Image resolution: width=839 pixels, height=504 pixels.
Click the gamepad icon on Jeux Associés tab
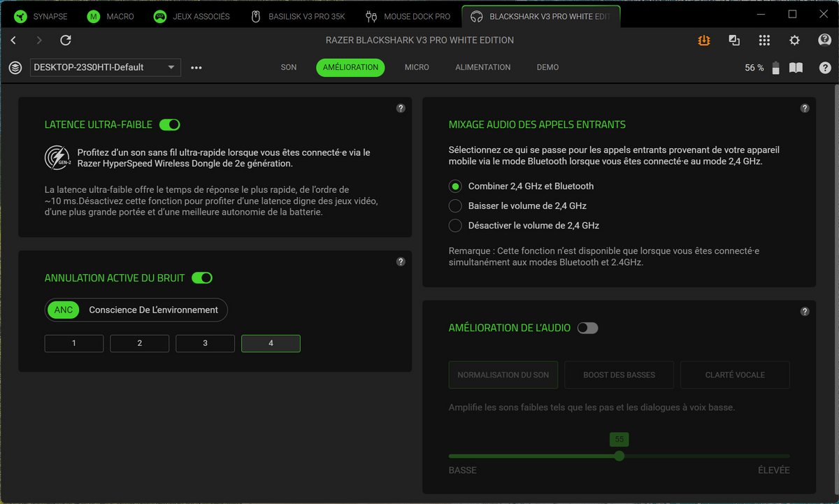tap(160, 16)
